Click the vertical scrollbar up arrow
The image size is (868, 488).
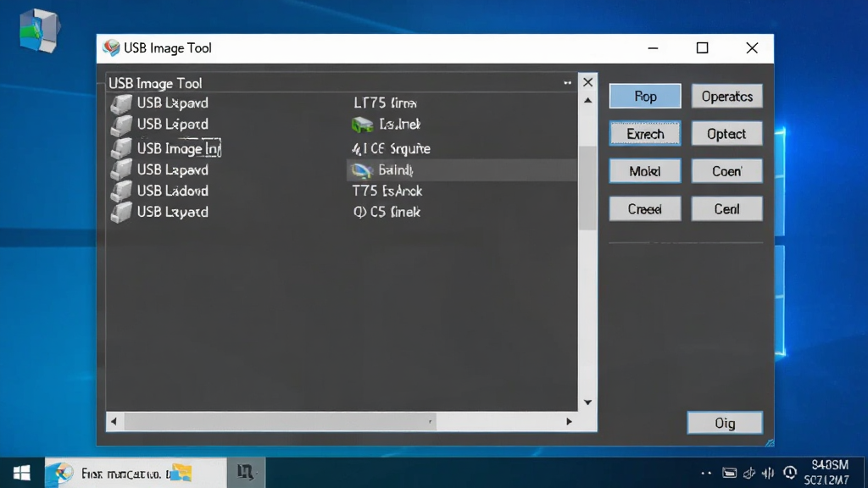click(588, 101)
